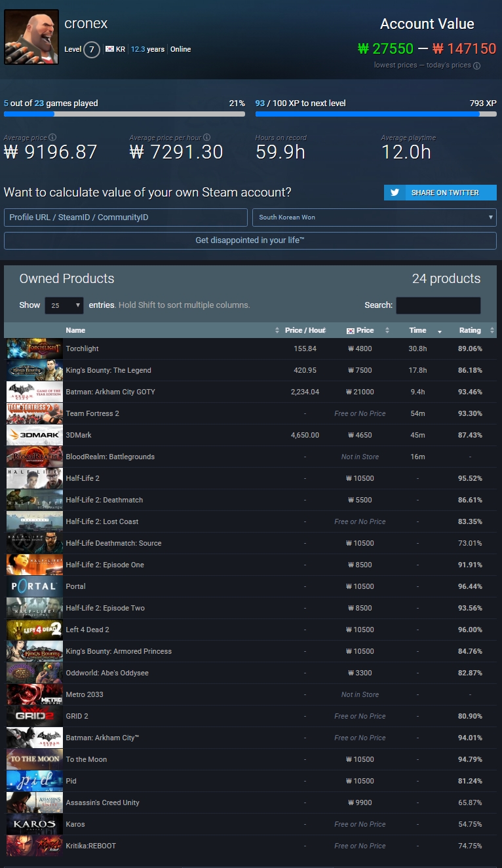The image size is (502, 868).
Task: Sort table by Name column
Action: [x=172, y=330]
